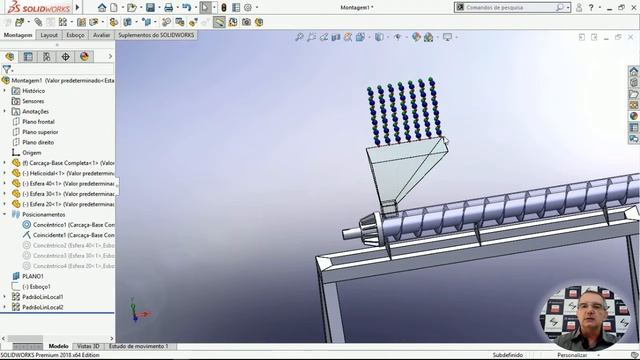Expand the Histórico tree node
Screen dimensions: 640x360
tap(5, 91)
